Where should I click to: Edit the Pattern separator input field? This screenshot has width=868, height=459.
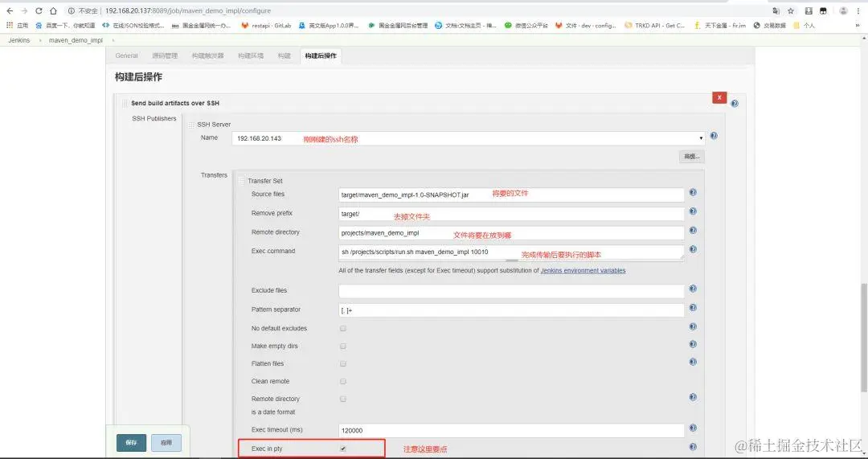coord(511,310)
